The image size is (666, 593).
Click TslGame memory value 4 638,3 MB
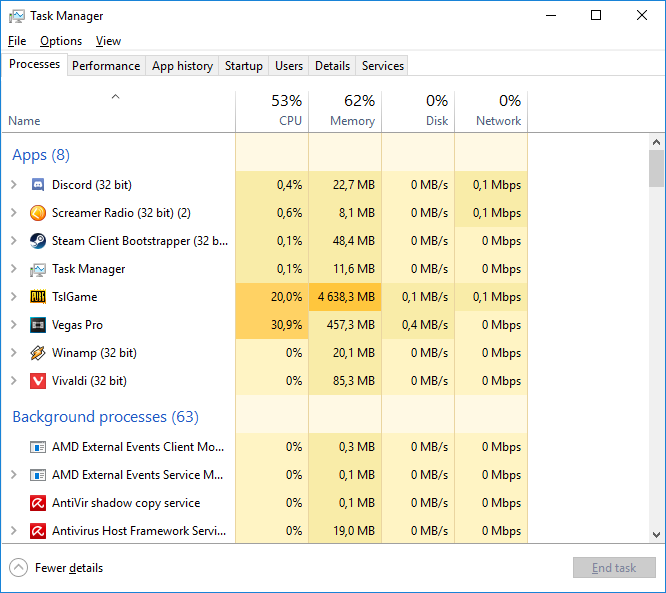point(346,297)
